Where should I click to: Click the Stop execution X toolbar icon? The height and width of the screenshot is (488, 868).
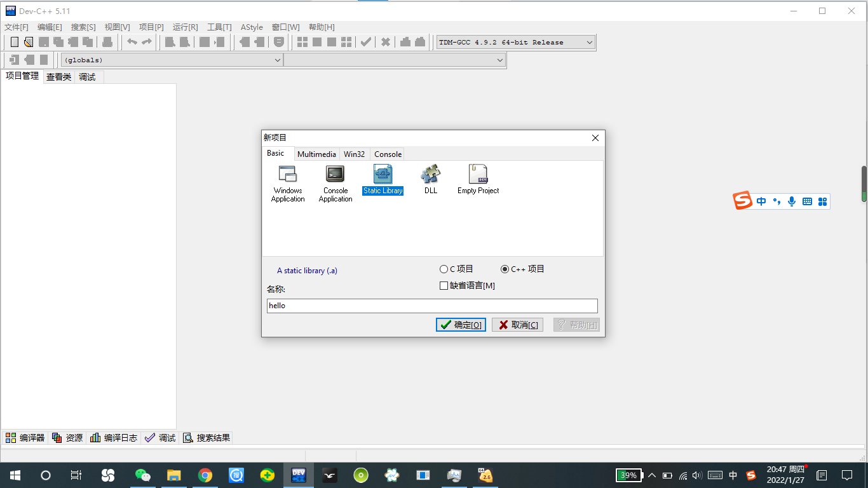(x=386, y=42)
